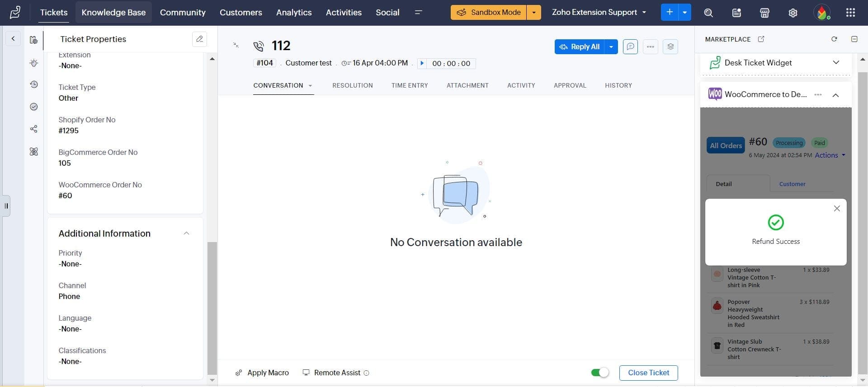Collapse the Additional Information section
Screen dimensions: 868x387
tap(186, 233)
